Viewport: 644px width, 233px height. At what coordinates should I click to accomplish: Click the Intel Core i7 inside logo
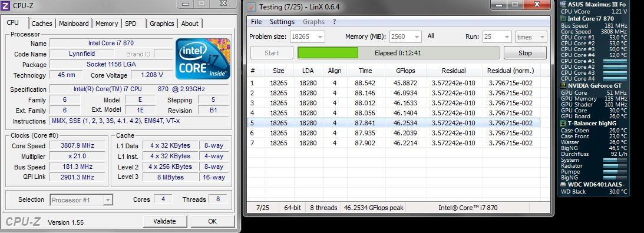(x=203, y=59)
